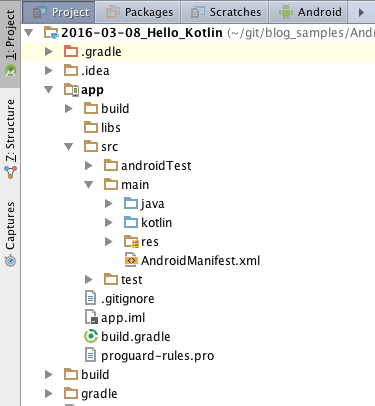Collapse the 2016-03-08_Hello_Kotlin root node
Screen dimensions: 375x406
pyautogui.click(x=29, y=33)
